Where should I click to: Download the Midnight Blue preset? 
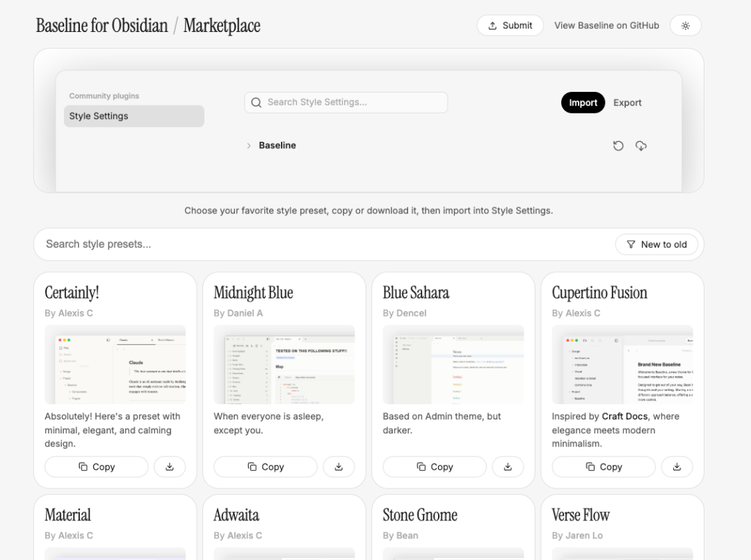click(339, 467)
